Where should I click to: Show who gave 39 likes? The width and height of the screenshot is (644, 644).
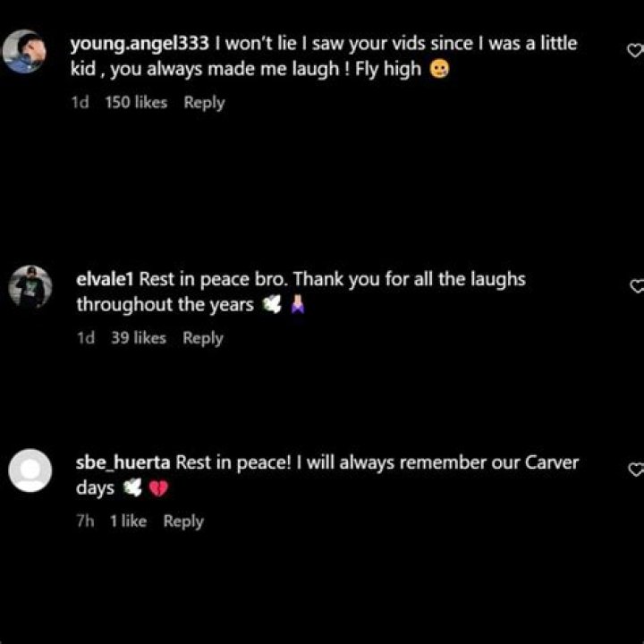pos(139,337)
